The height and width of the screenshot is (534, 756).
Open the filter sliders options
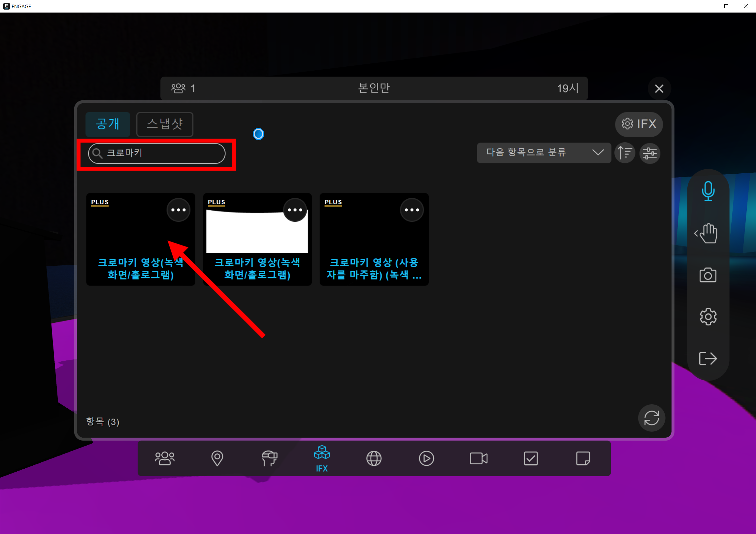649,153
